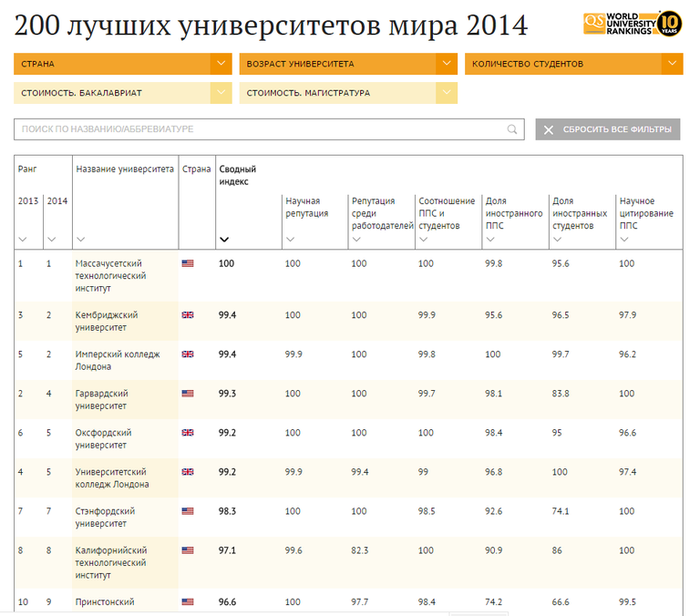Image resolution: width=700 pixels, height=616 pixels.
Task: Sort by Доля иностранных студентов chevron
Action: (x=557, y=240)
